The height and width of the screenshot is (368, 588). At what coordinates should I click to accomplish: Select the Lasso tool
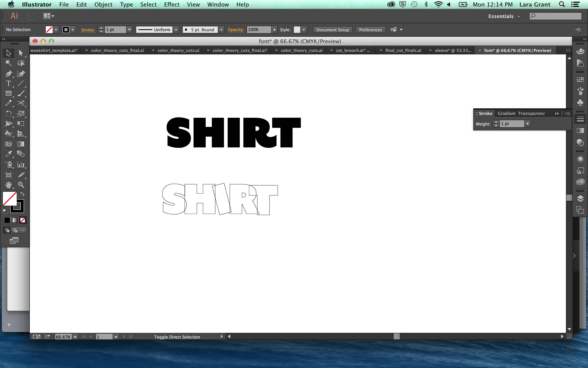click(x=21, y=63)
